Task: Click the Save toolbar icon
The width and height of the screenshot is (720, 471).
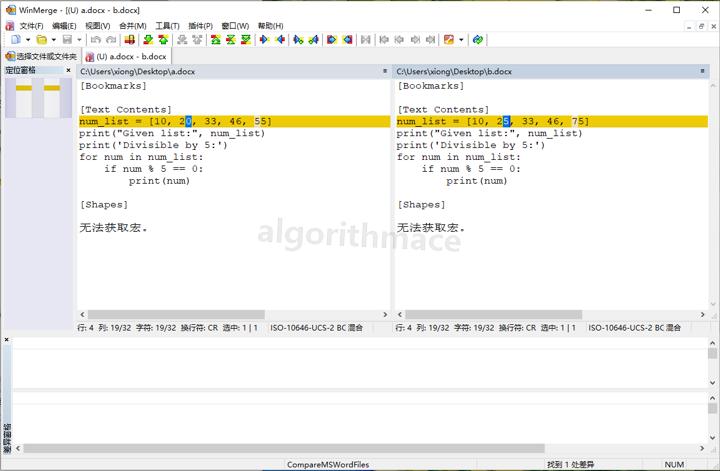Action: [66, 40]
